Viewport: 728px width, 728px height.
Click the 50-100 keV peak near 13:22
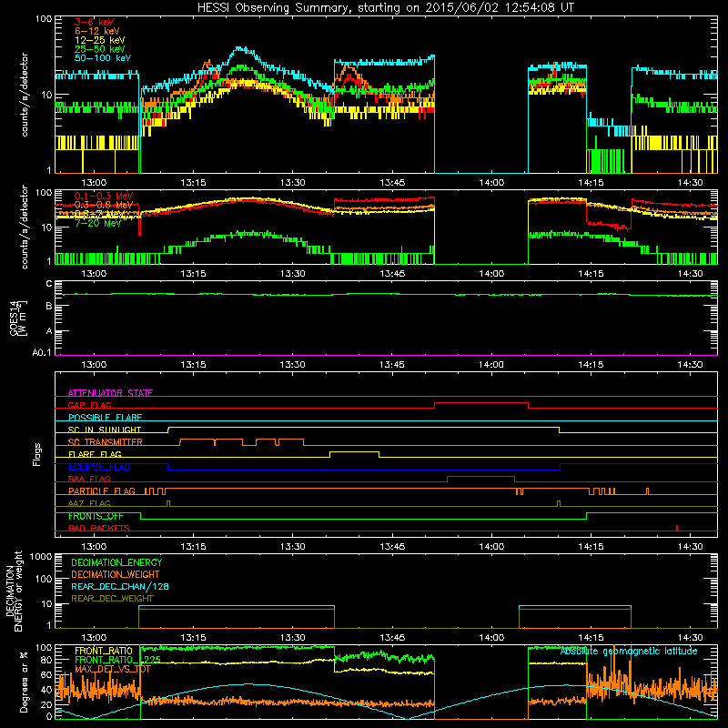239,48
